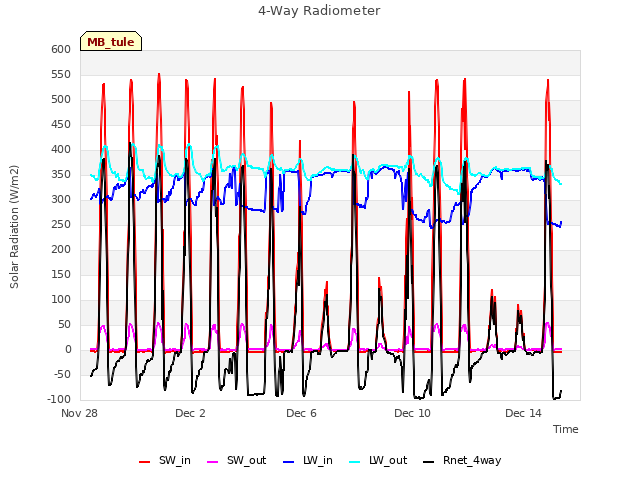Click the magenta SW_out legend swatch
The width and height of the screenshot is (640, 480).
click(x=213, y=462)
